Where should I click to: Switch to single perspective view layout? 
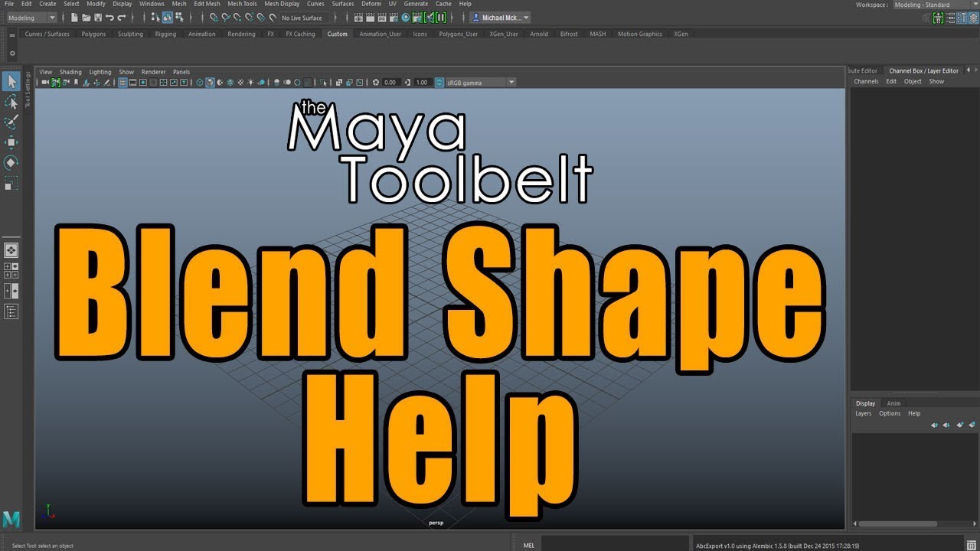[11, 250]
